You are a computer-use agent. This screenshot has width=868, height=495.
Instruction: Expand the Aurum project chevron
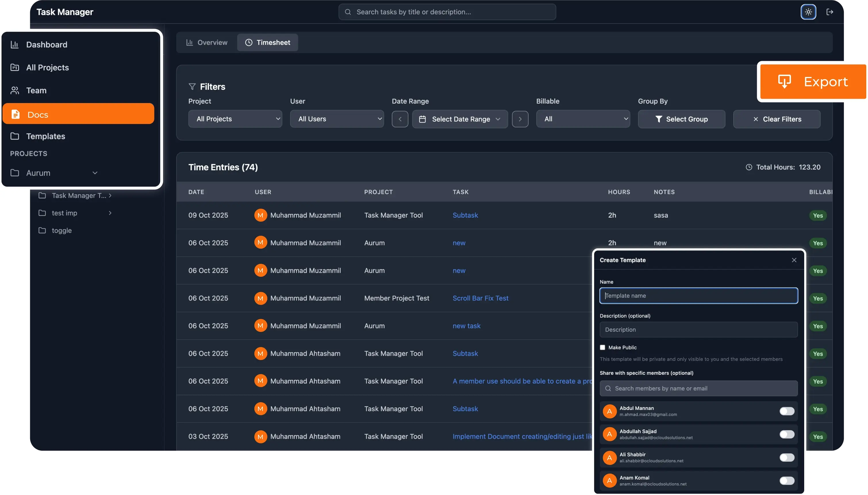click(x=95, y=173)
